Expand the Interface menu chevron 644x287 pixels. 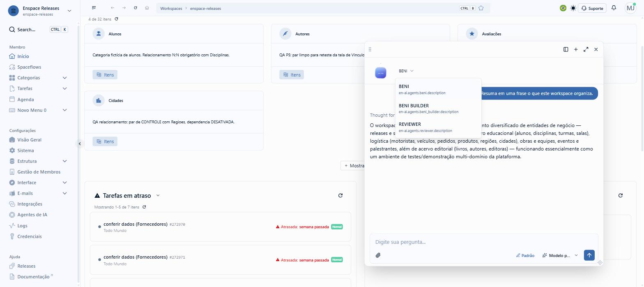(x=64, y=183)
